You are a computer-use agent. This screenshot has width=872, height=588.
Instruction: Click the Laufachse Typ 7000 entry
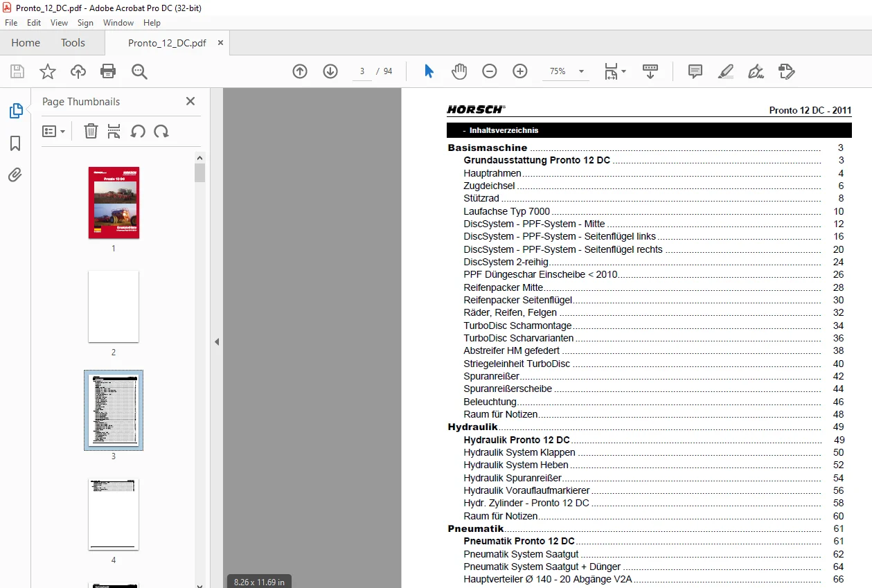point(507,211)
